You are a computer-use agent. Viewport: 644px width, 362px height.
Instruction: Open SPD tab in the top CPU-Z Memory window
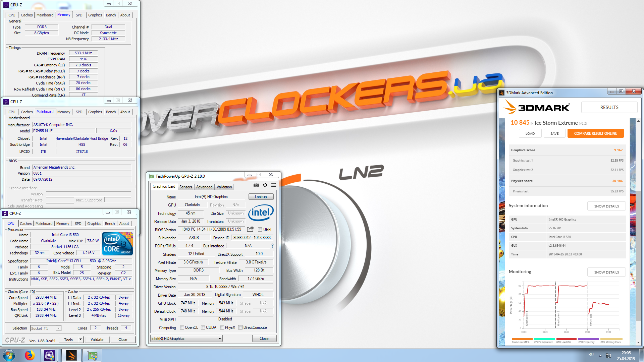[x=79, y=15]
